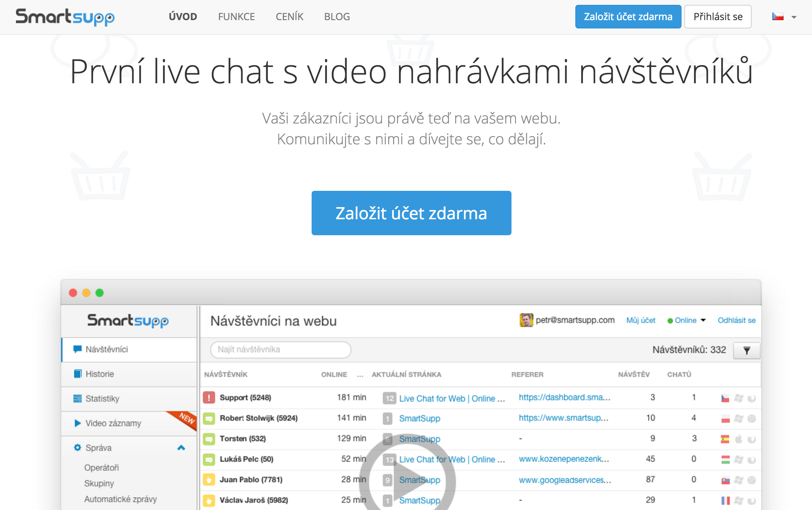Screen dimensions: 812x510
Task: Click the Video záznamy play icon
Action: [78, 423]
